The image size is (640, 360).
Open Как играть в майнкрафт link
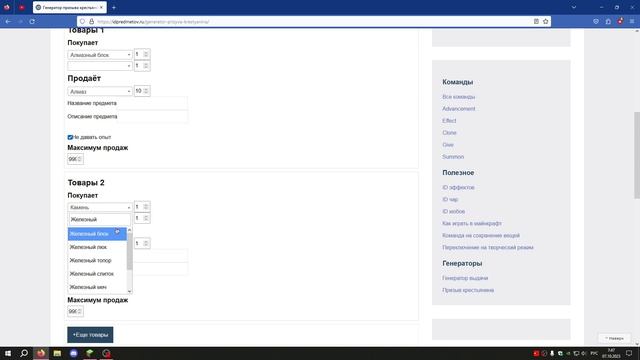click(472, 224)
